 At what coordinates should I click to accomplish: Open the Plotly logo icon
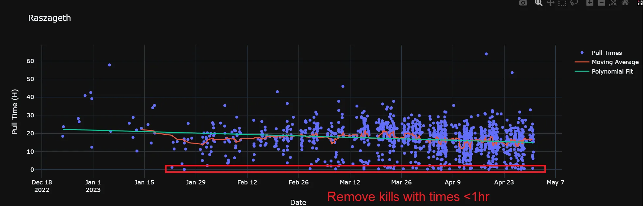(640, 3)
